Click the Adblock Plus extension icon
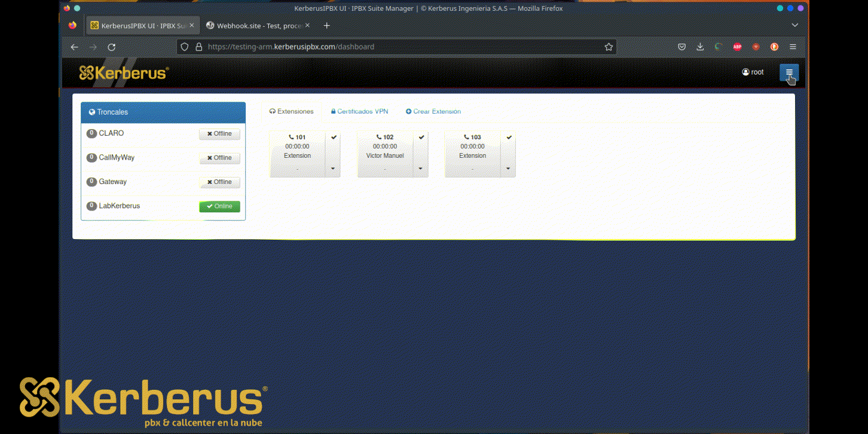This screenshot has height=434, width=868. click(x=737, y=47)
